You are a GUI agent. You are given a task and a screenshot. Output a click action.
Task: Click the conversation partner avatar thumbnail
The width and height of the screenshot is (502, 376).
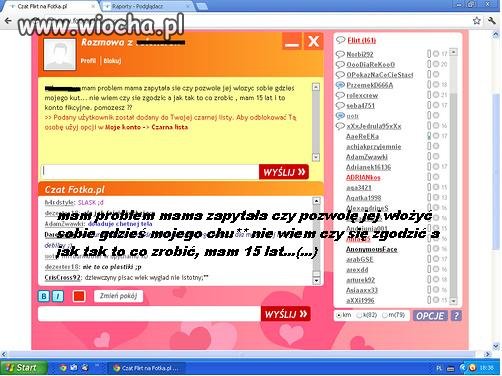60,54
